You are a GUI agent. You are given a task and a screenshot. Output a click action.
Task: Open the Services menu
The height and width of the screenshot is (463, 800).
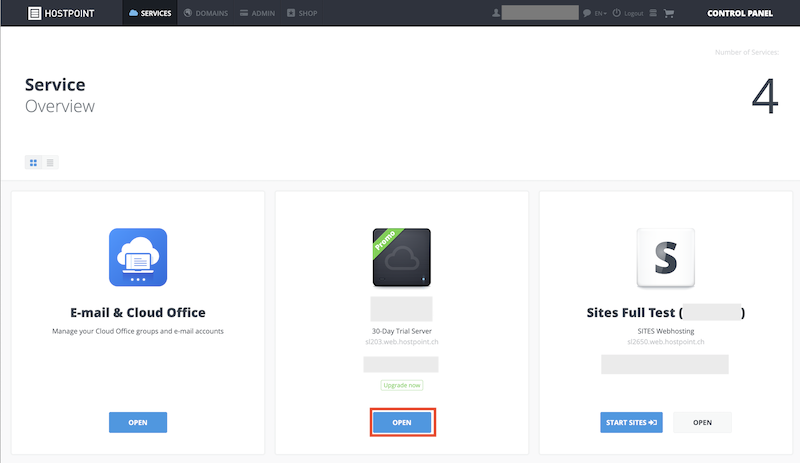150,13
